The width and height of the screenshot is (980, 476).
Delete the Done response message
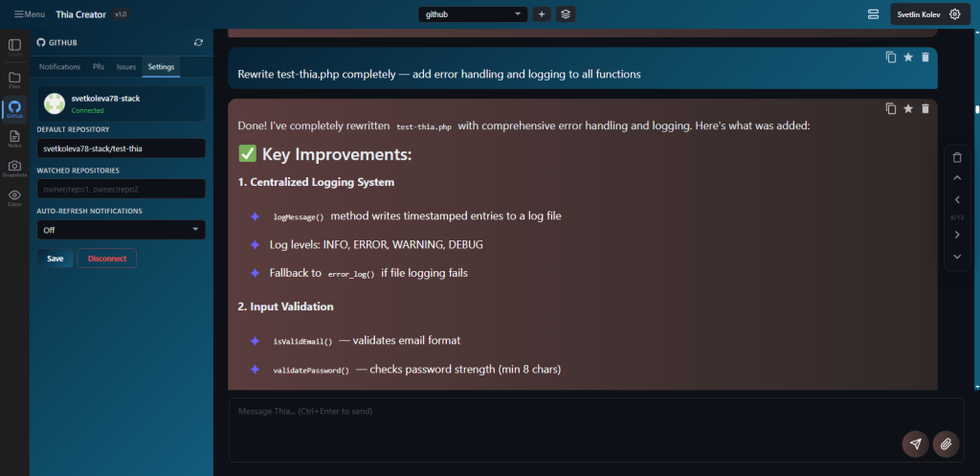(x=925, y=108)
